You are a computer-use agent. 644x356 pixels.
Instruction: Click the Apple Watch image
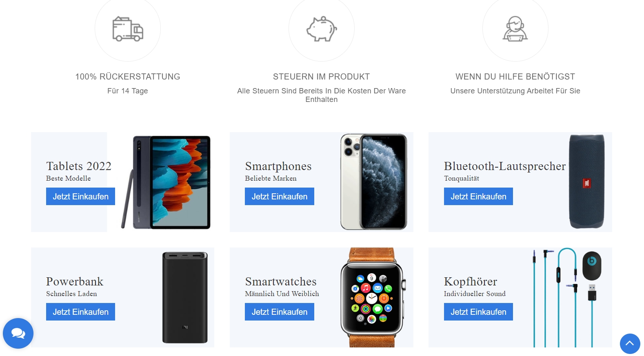point(372,297)
